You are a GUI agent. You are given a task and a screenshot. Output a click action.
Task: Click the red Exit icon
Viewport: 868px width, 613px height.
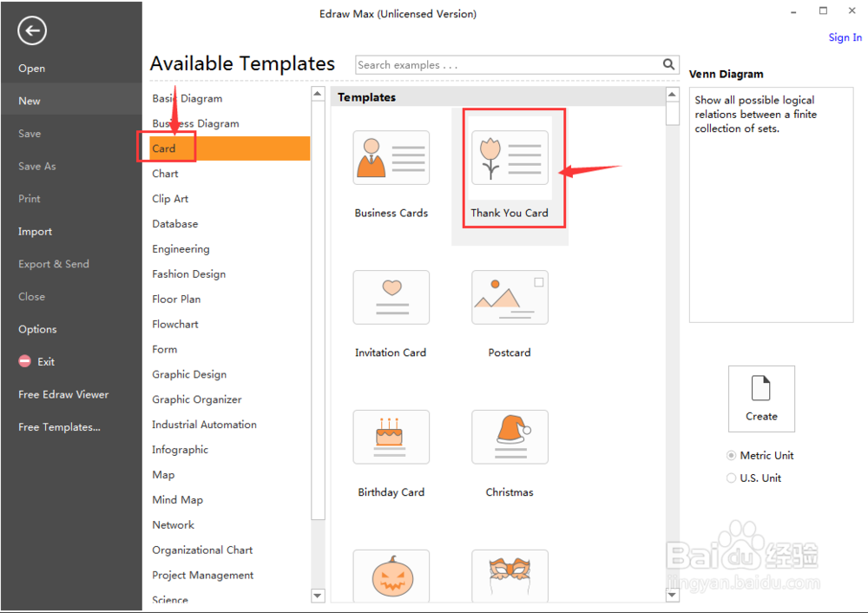(x=25, y=361)
